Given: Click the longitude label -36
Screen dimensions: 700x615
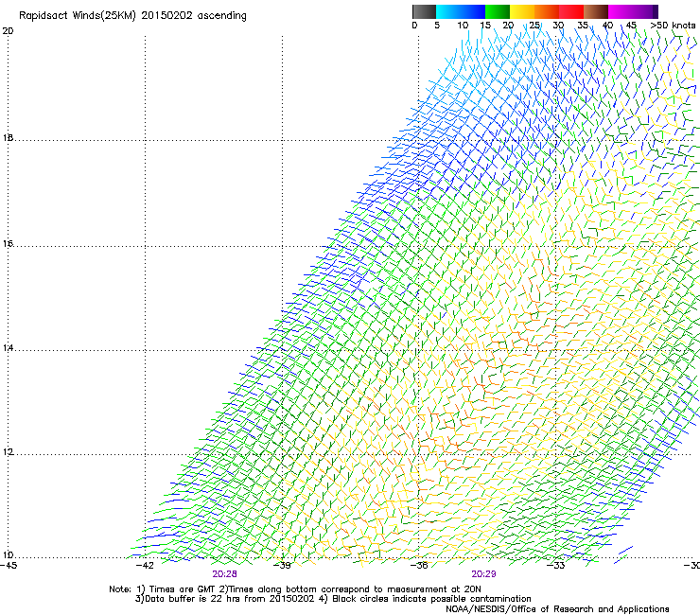Looking at the screenshot, I should [x=419, y=566].
